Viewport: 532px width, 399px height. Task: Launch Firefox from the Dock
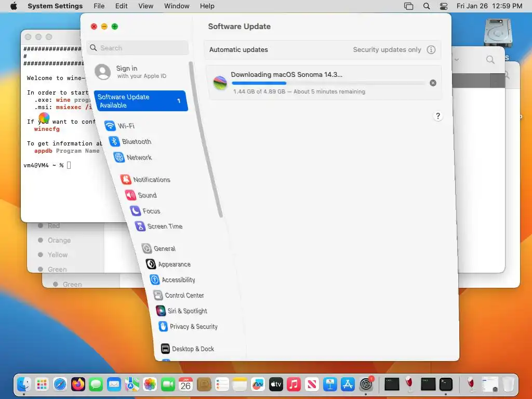tap(78, 384)
